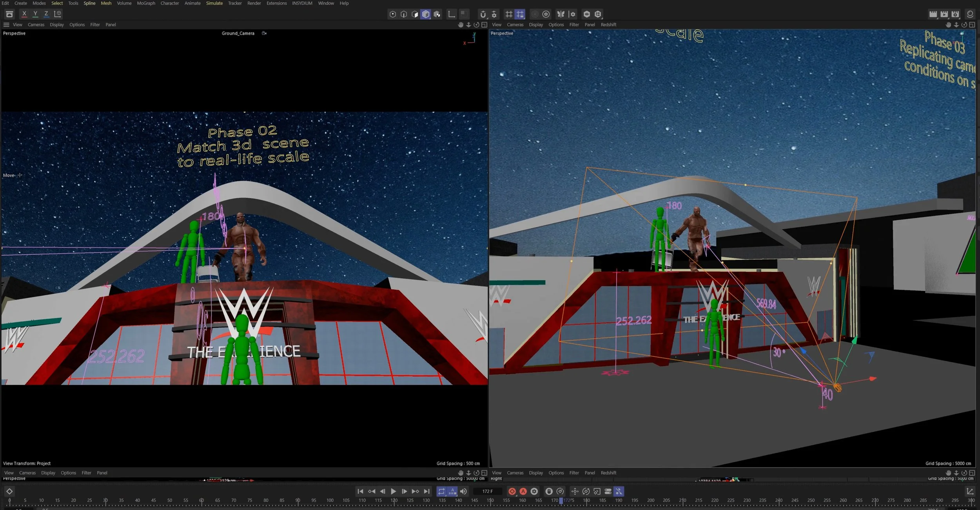Click current frame field 172 F
This screenshot has height=510, width=980.
tap(488, 491)
